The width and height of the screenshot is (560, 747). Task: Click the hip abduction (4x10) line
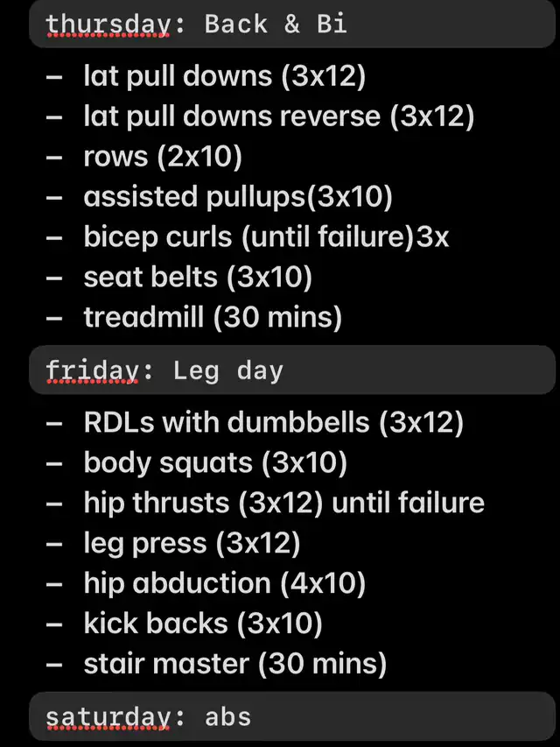(x=225, y=583)
